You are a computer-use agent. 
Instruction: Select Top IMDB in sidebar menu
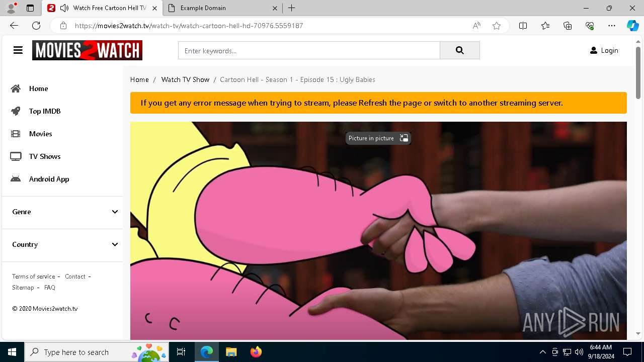pos(45,111)
